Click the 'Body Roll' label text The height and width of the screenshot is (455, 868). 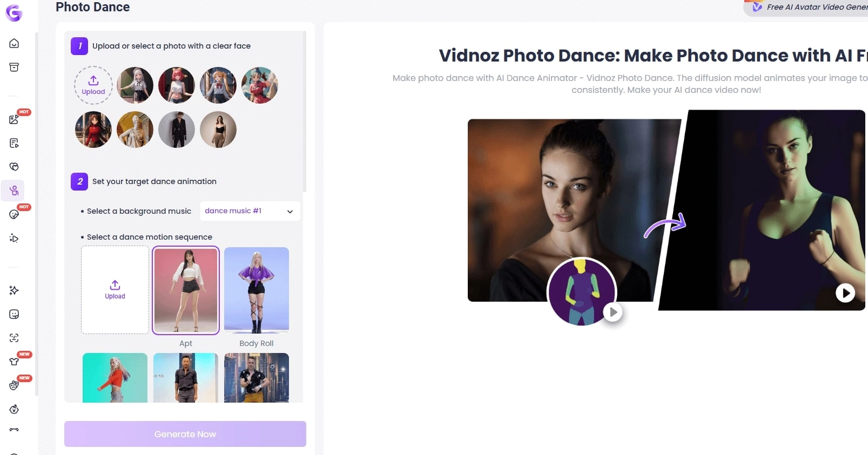pos(257,343)
